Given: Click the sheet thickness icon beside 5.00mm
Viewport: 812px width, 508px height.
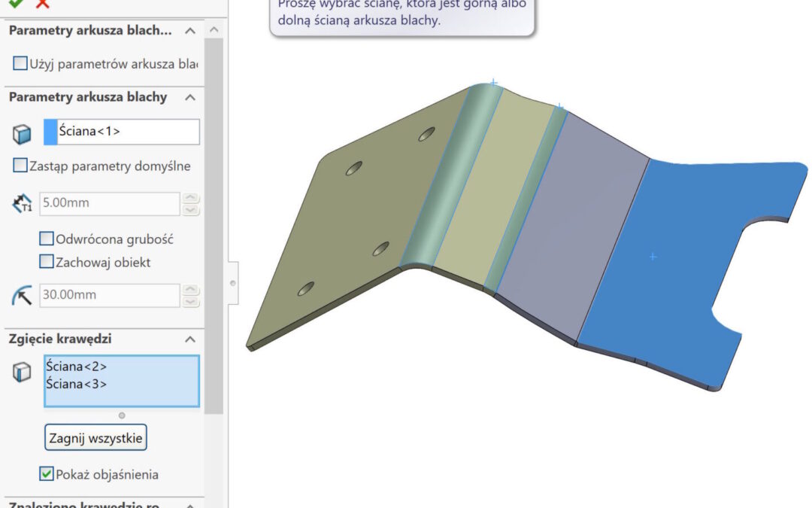Looking at the screenshot, I should (x=23, y=204).
